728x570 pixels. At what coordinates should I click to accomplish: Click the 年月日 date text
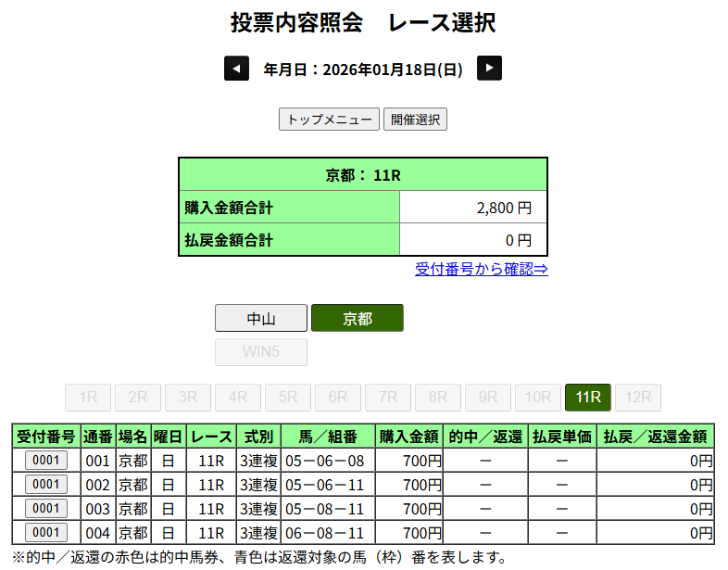[x=363, y=70]
